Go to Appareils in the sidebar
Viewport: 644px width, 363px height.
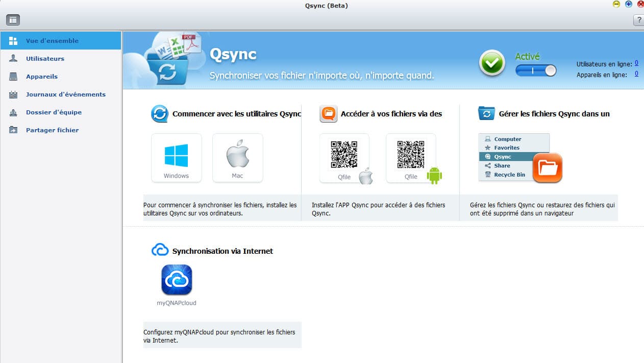click(42, 77)
